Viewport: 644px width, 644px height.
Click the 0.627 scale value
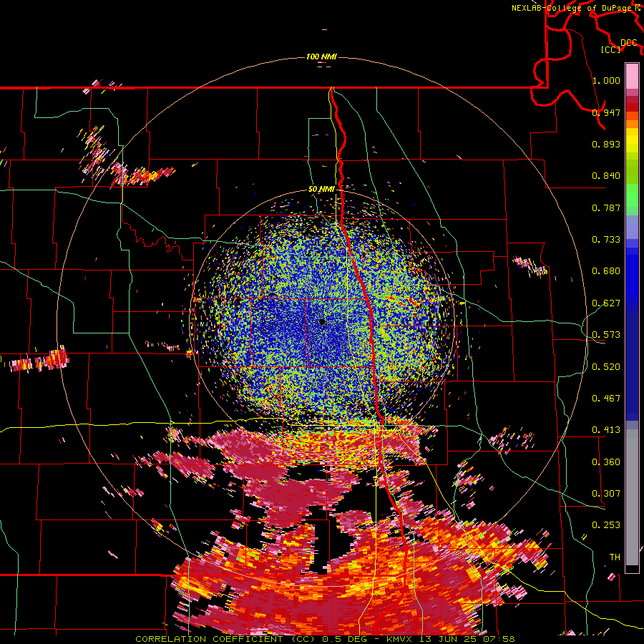pyautogui.click(x=606, y=303)
